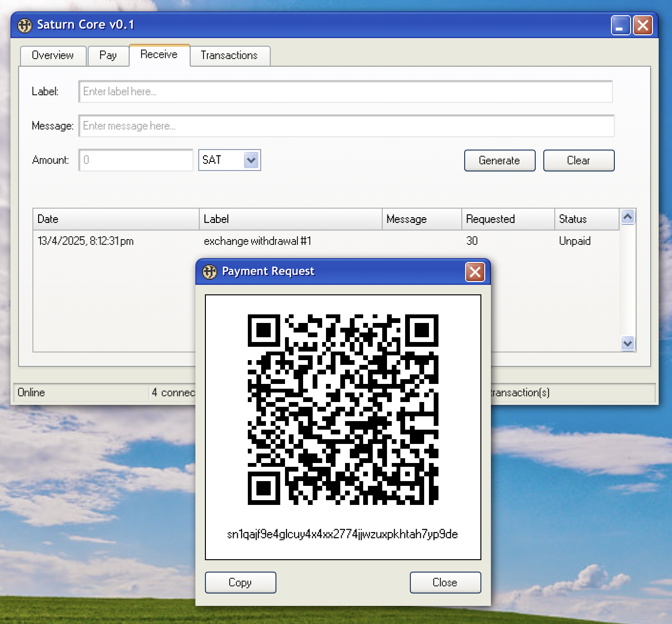Click the Requested column header

508,219
